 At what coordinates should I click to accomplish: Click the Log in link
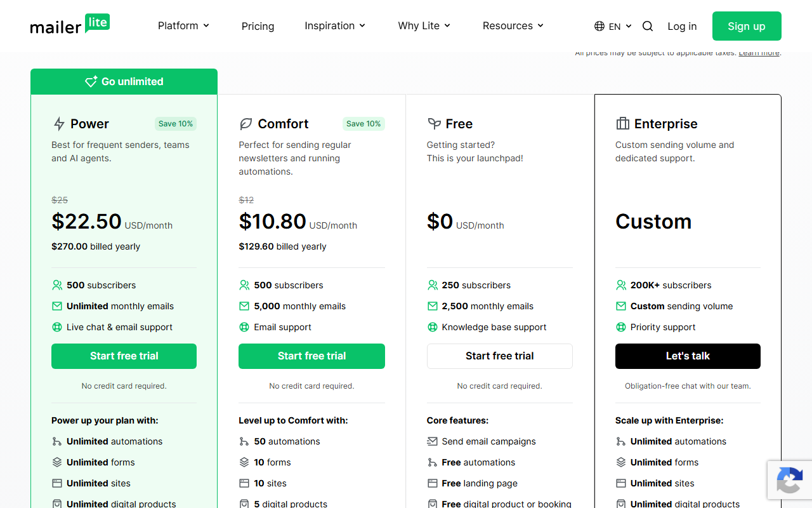pos(682,26)
